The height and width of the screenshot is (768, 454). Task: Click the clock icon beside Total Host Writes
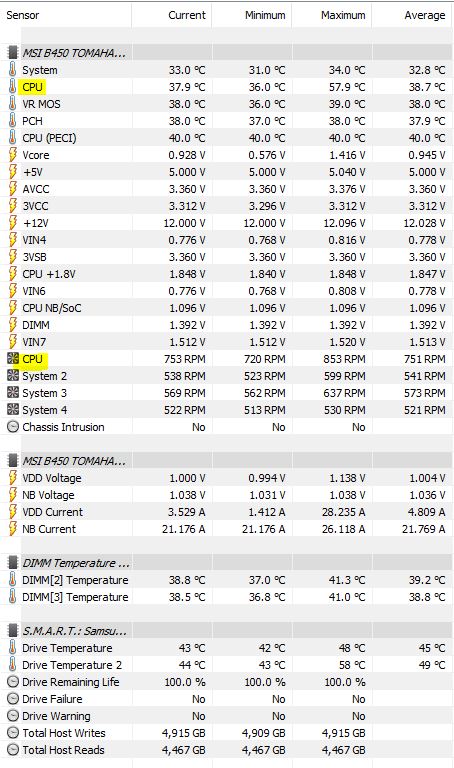13,733
